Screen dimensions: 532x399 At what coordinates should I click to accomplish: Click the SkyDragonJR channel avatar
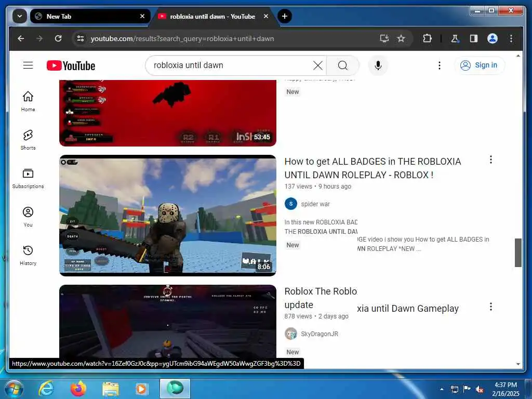[291, 334]
